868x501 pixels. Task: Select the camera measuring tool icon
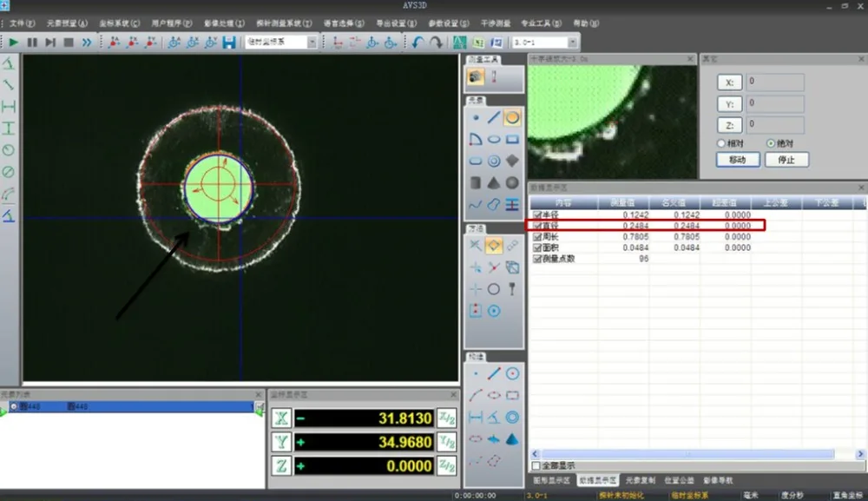tap(476, 77)
